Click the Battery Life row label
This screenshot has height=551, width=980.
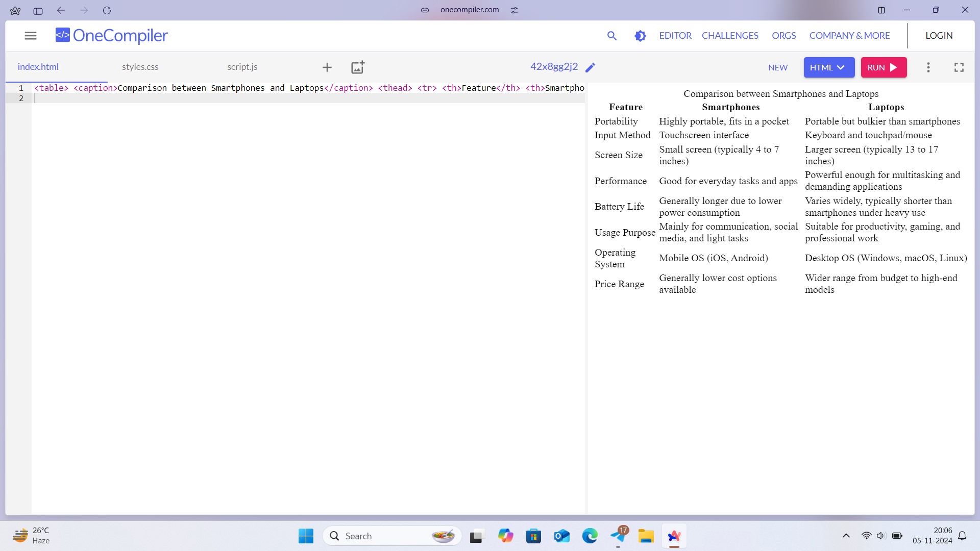click(619, 207)
